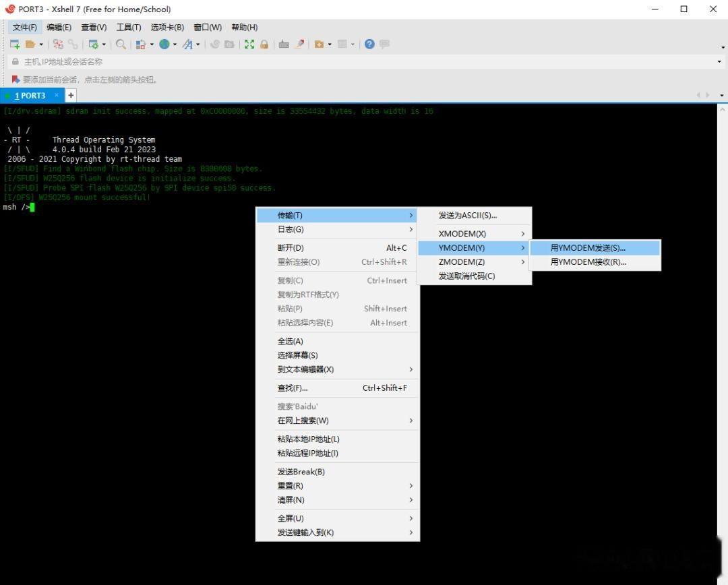Click the Full screen green arrows icon
The width and height of the screenshot is (728, 585).
(x=249, y=44)
